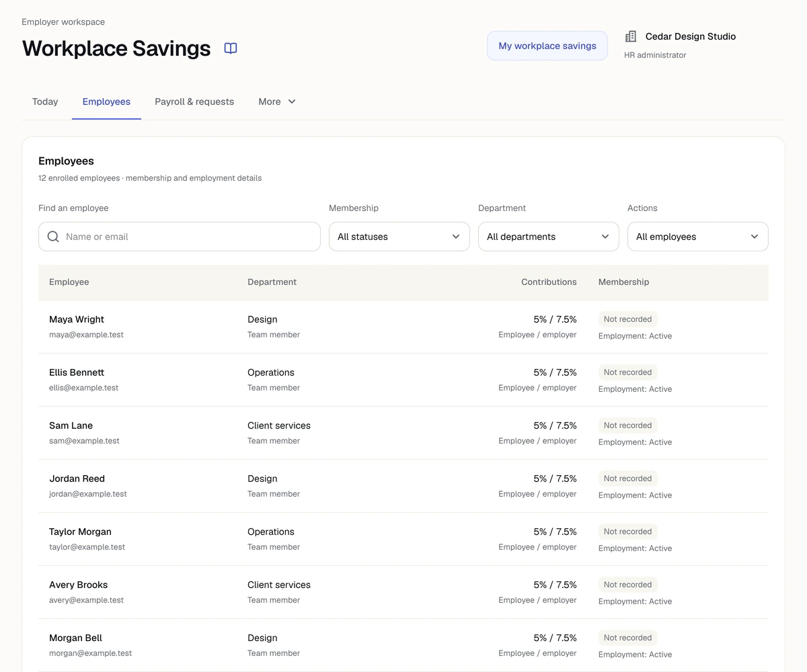Select employee Sam Lane
The height and width of the screenshot is (672, 807).
(71, 425)
